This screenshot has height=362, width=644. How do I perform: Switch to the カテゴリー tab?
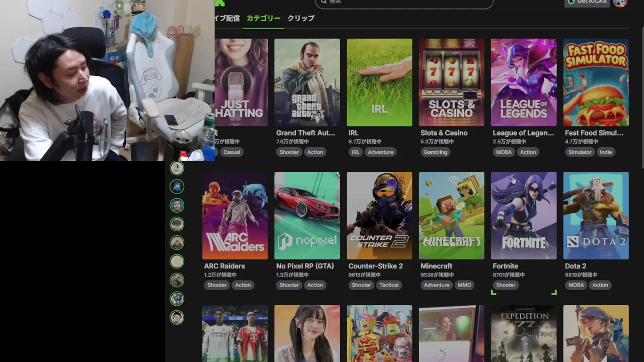tap(263, 18)
